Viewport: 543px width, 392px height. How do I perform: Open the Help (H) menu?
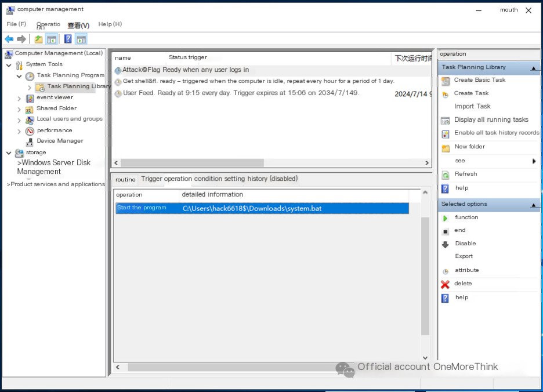point(110,24)
